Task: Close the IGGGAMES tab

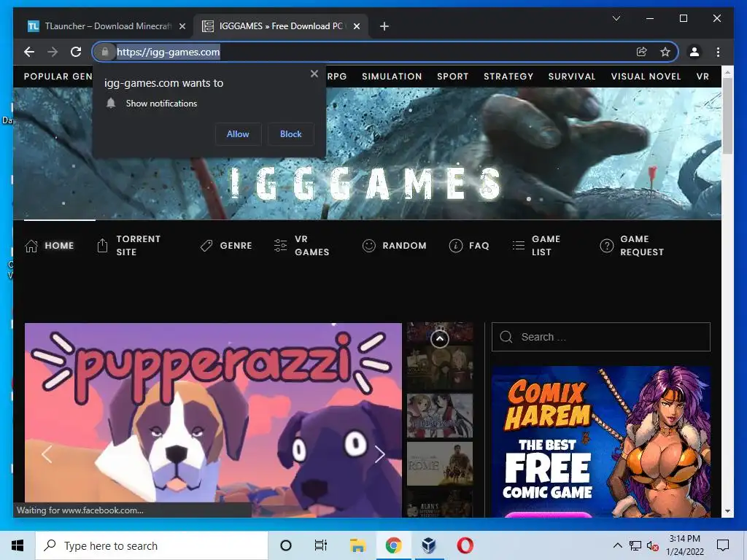Action: coord(356,26)
